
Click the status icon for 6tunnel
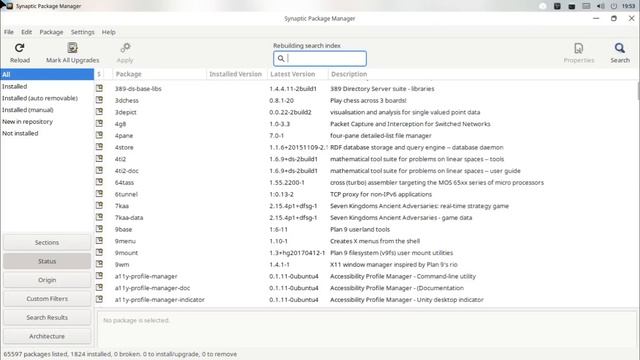tap(99, 193)
